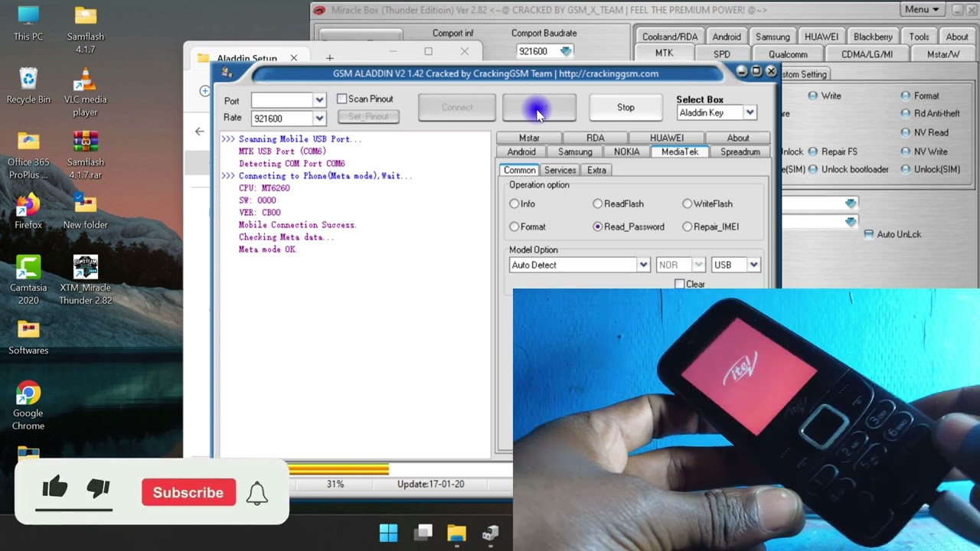Open the SPD tab in Miracle Box
The height and width of the screenshot is (551, 980).
tap(722, 54)
